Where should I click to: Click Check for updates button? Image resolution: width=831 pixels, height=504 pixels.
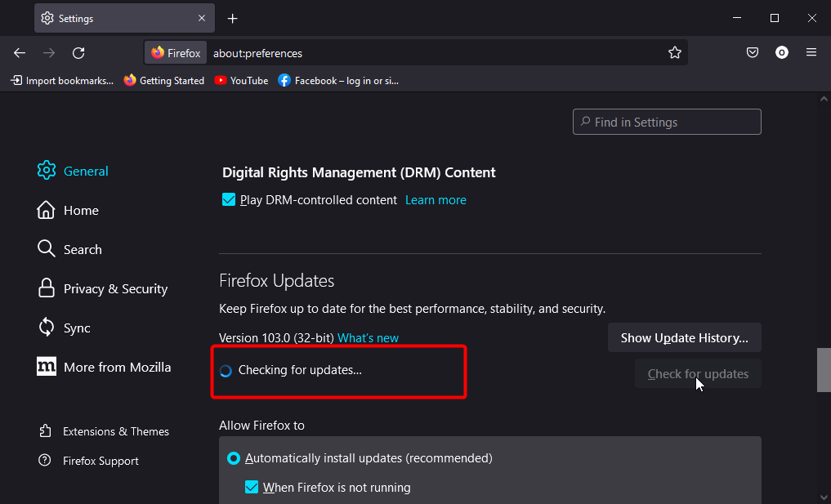click(x=698, y=373)
